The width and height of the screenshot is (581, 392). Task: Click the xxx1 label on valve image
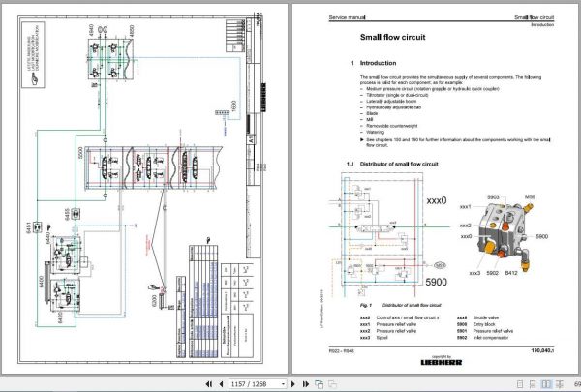click(x=466, y=207)
